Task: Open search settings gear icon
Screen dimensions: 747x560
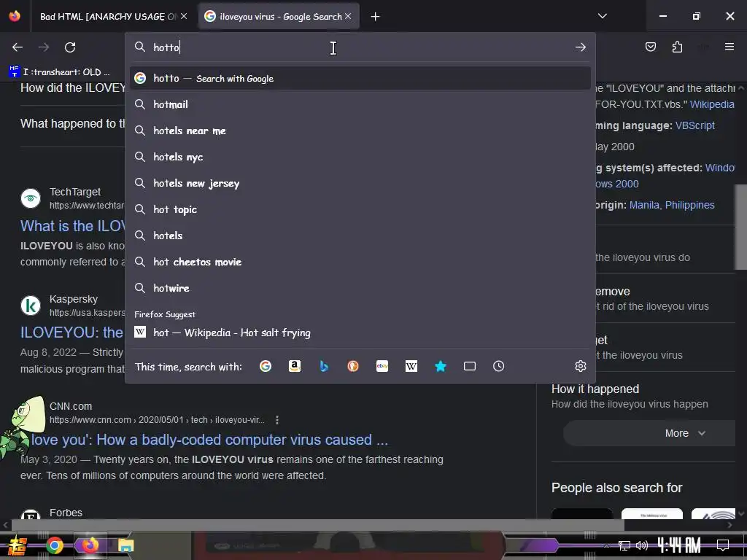Action: click(580, 366)
